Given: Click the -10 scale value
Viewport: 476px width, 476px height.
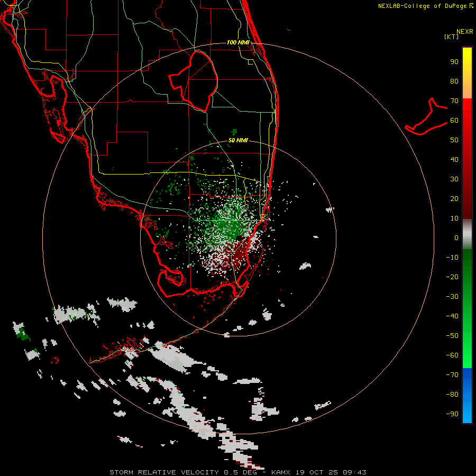Looking at the screenshot, I should tap(452, 258).
